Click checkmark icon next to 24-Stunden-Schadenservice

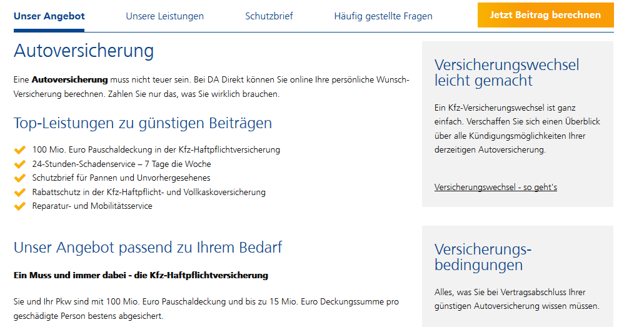pos(19,164)
